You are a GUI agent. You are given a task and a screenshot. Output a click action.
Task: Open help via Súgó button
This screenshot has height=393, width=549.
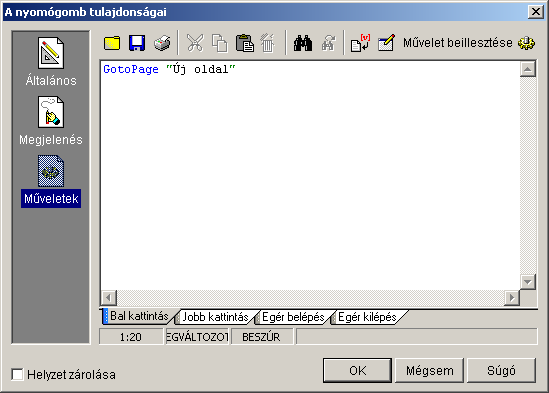coord(501,370)
